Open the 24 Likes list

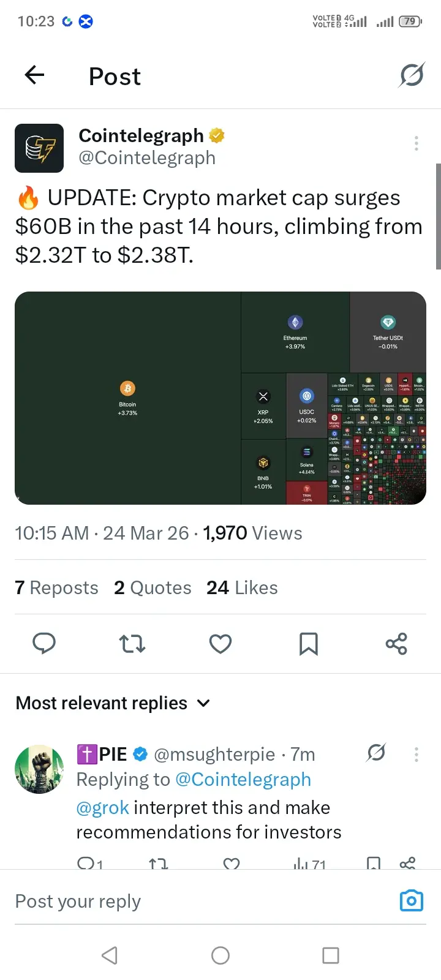[242, 587]
